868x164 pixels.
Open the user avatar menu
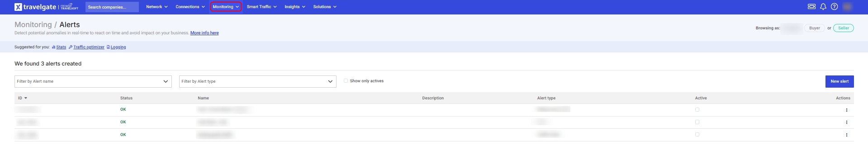coord(847,7)
